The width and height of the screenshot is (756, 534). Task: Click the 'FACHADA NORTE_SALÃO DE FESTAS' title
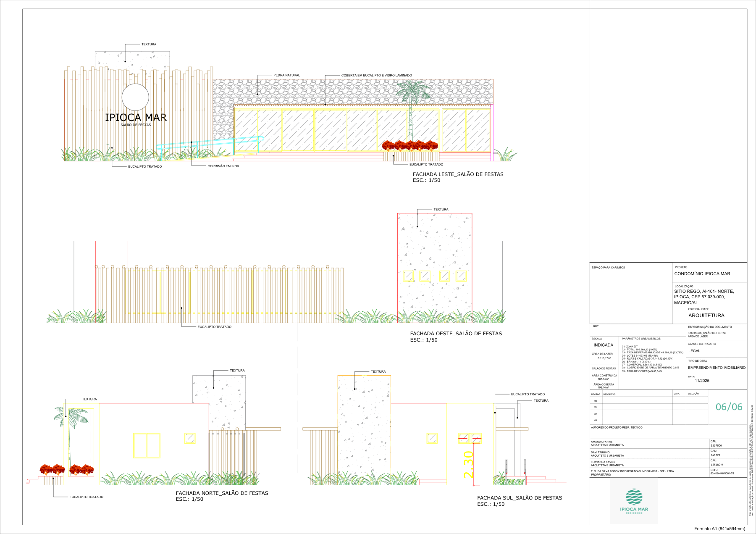click(x=222, y=493)
